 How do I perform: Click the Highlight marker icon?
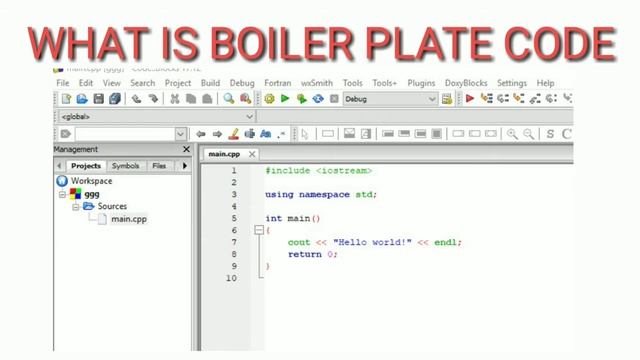(233, 134)
